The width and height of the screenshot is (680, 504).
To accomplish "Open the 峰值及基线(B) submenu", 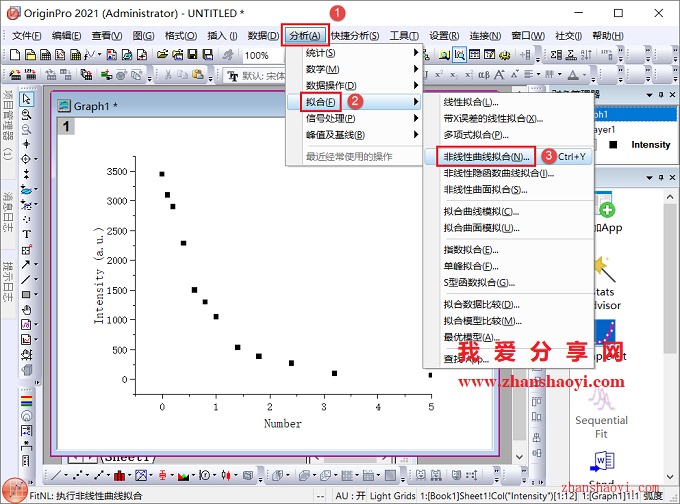I will (354, 135).
